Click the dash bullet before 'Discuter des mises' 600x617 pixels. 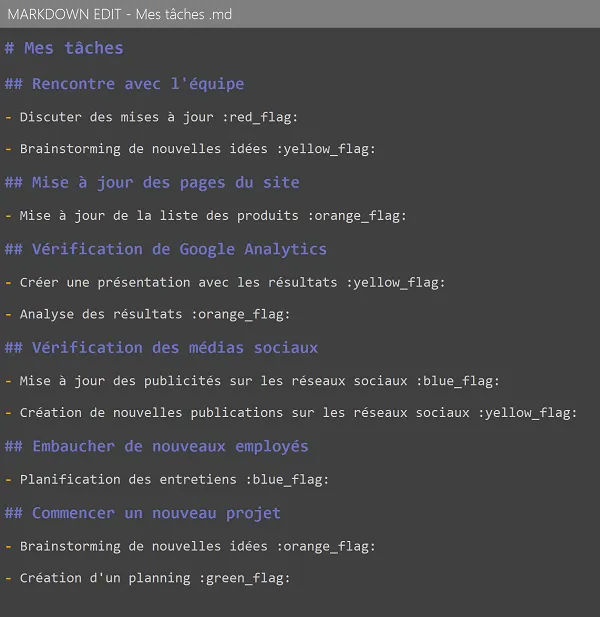[9, 117]
